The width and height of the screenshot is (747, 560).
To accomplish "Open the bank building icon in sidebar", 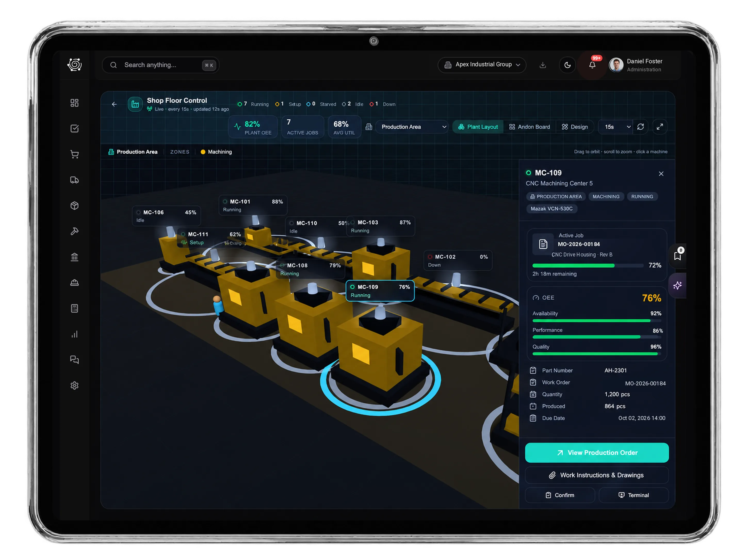I will [x=74, y=257].
